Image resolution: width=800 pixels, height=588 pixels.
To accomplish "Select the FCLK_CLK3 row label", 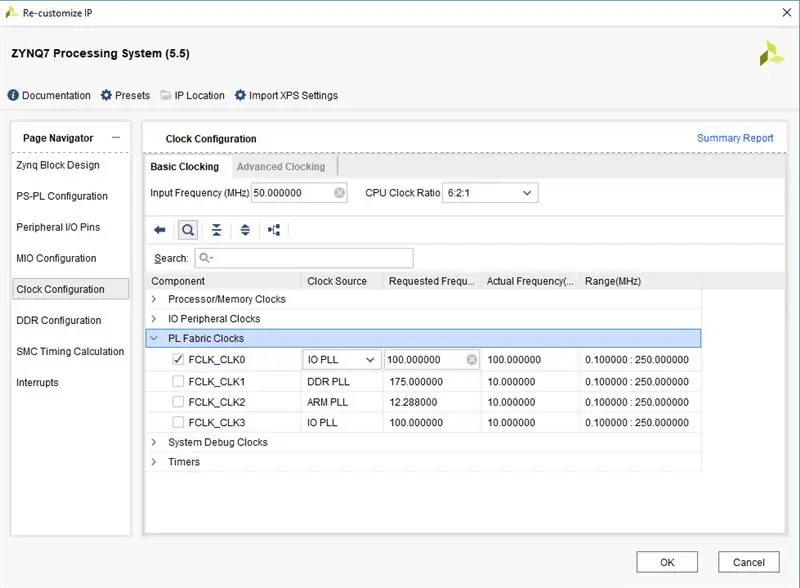I will tap(217, 423).
